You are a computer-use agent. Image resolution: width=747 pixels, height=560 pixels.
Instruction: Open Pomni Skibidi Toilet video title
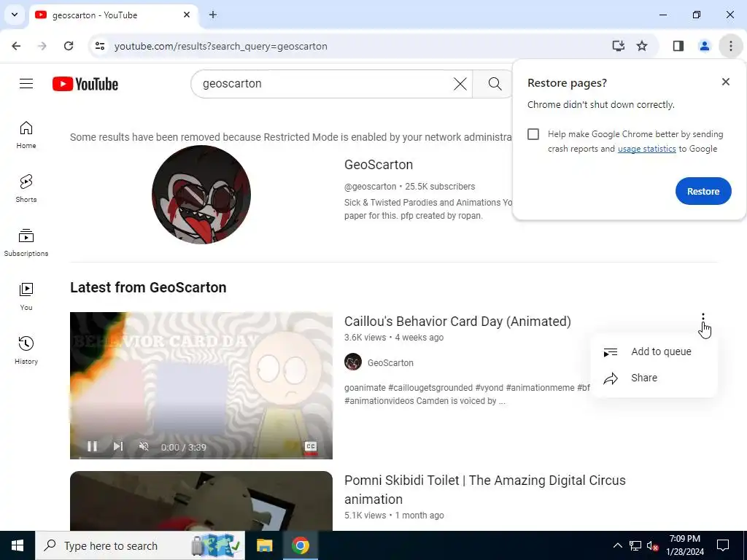(485, 489)
